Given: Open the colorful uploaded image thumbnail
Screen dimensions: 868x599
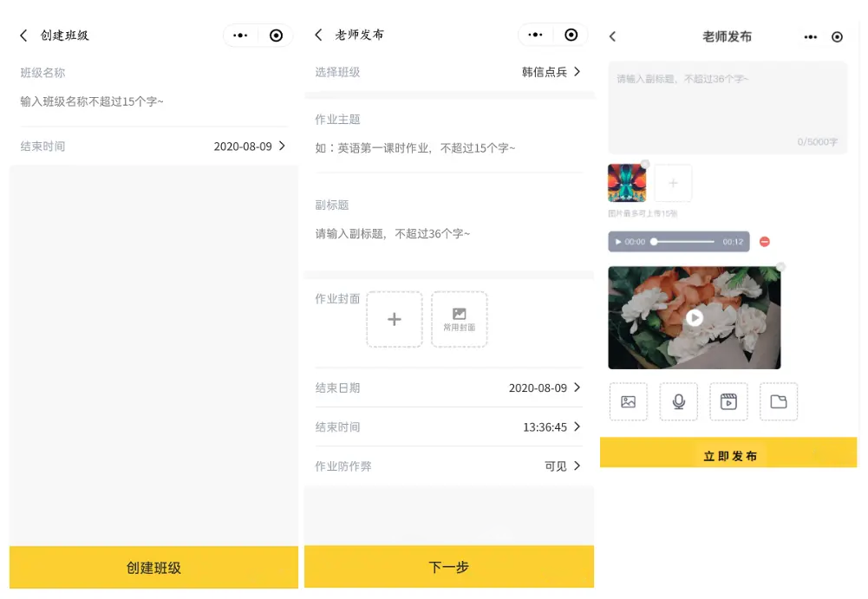Looking at the screenshot, I should [x=627, y=183].
